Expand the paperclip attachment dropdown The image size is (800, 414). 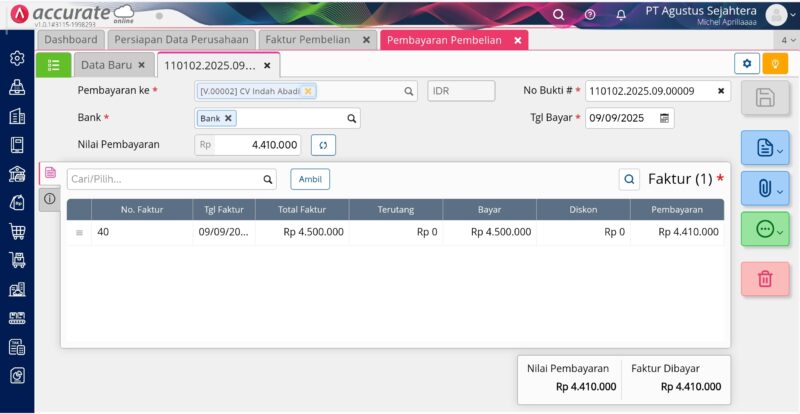coord(765,188)
